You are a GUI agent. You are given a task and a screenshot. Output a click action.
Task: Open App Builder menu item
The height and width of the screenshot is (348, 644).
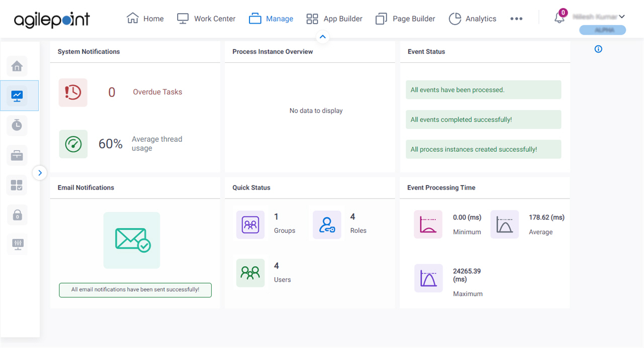tap(334, 19)
